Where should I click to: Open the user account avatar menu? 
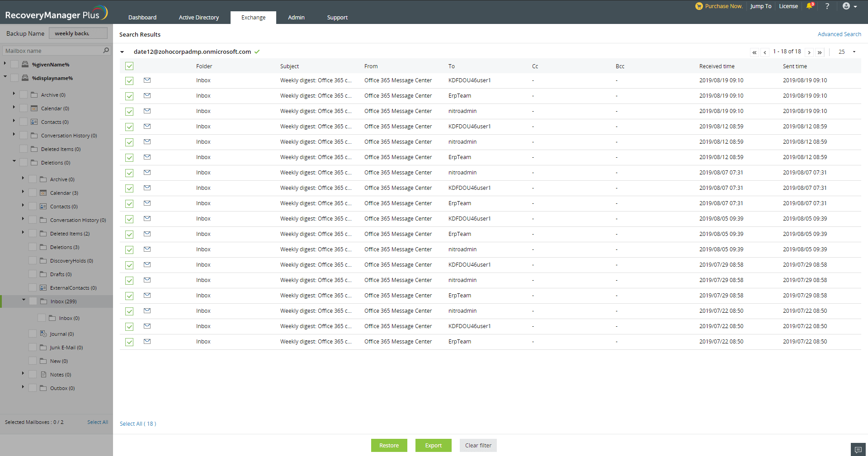[849, 6]
